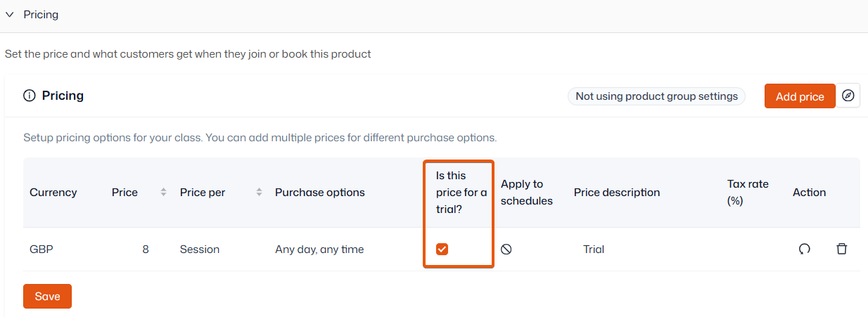868x317 pixels.
Task: Collapse the Pricing section chevron
Action: pyautogui.click(x=10, y=15)
